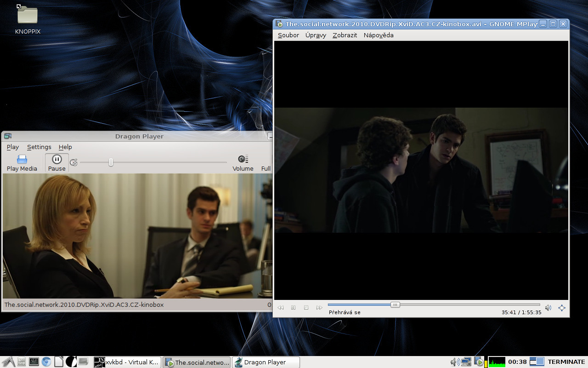The image size is (588, 368).
Task: Click the blank document launcher on the taskbar
Action: coord(59,362)
